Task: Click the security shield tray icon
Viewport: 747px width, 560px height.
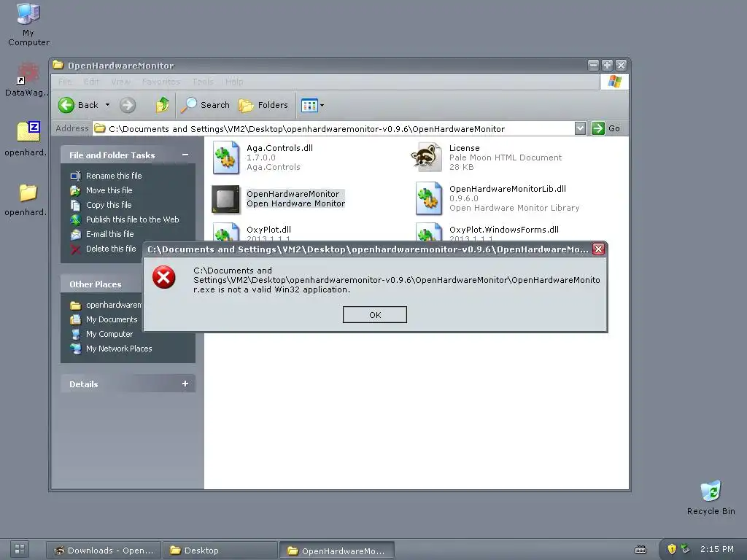Action: pyautogui.click(x=672, y=549)
